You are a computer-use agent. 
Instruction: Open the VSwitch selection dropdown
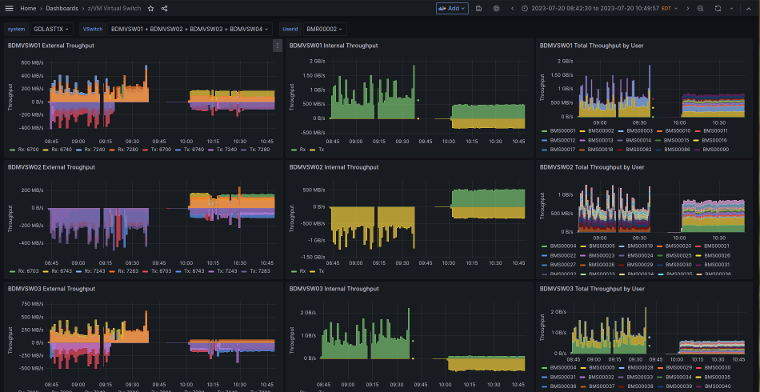pos(190,29)
